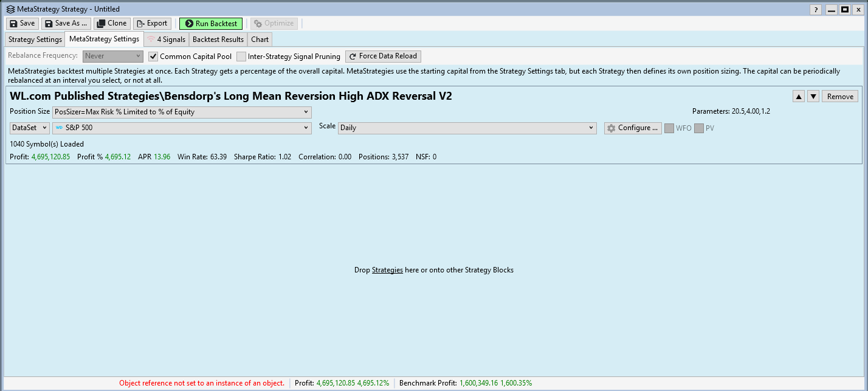868x391 pixels.
Task: Run the backtest with the green button
Action: coord(211,23)
